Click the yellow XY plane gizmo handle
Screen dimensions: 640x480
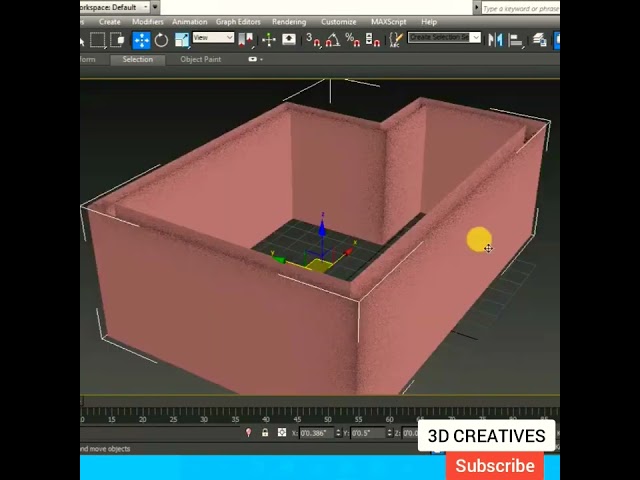click(x=319, y=266)
